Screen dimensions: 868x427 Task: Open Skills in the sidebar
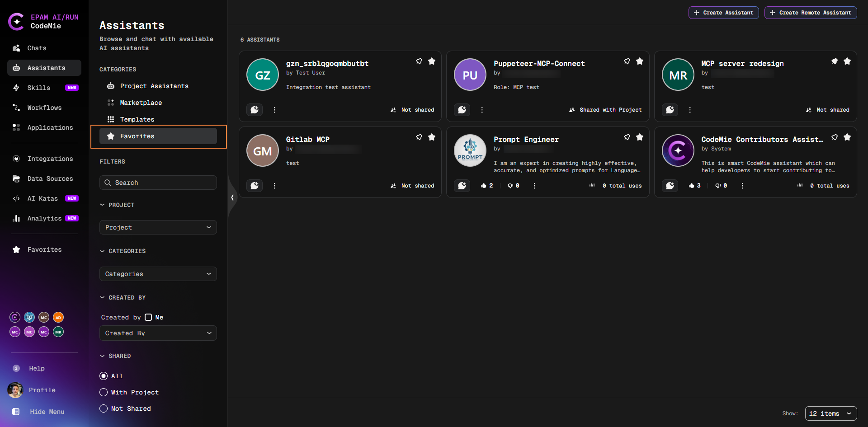click(x=44, y=88)
